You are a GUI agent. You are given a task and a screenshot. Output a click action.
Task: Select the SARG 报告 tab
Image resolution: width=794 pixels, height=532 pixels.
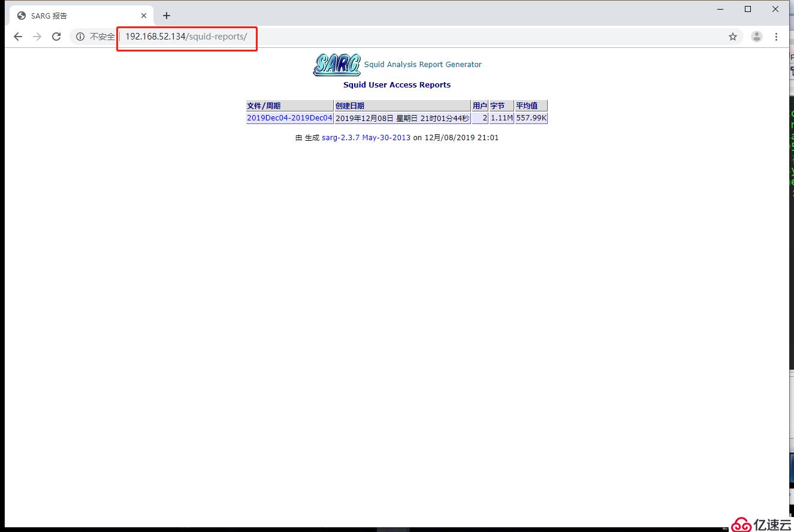pos(82,16)
